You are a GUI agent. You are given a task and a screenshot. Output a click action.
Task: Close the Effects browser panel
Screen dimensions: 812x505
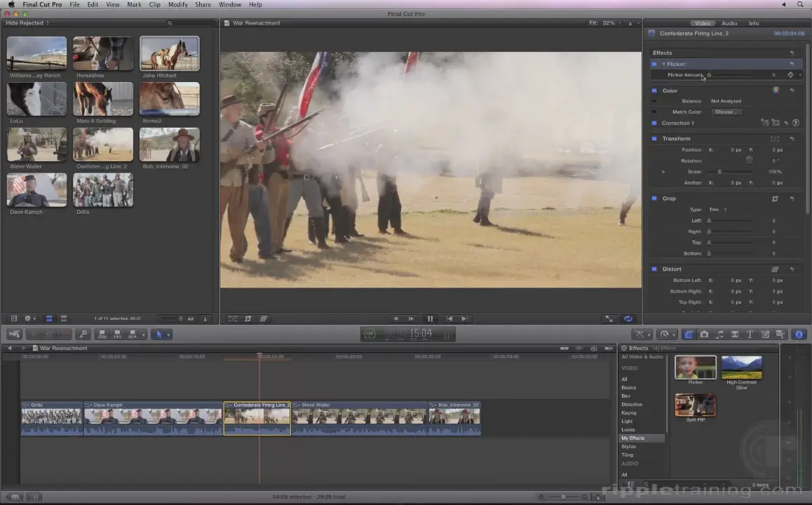tap(624, 349)
